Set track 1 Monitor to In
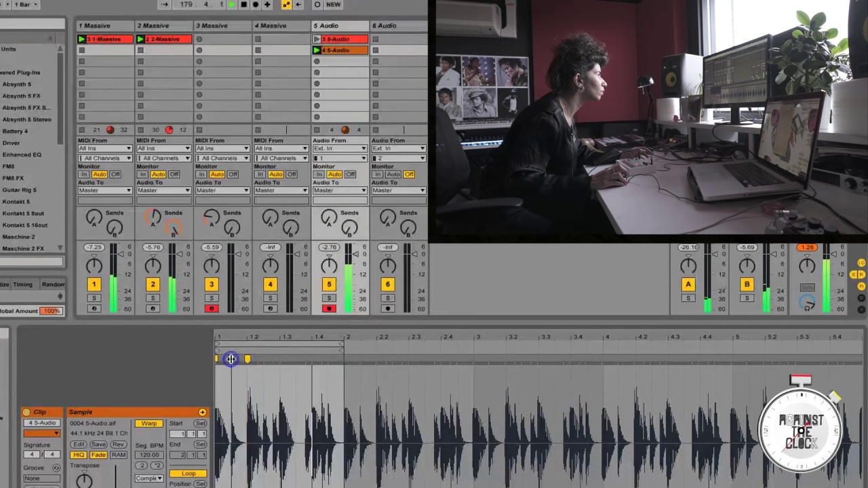This screenshot has height=488, width=868. 85,174
